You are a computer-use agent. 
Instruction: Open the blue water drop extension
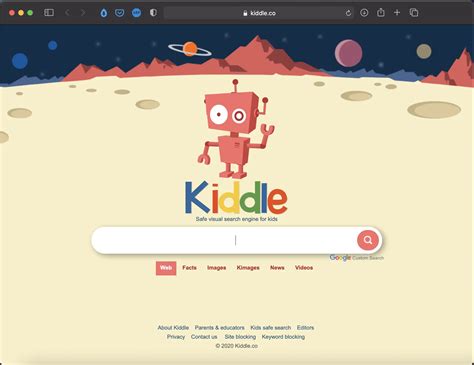tap(104, 13)
